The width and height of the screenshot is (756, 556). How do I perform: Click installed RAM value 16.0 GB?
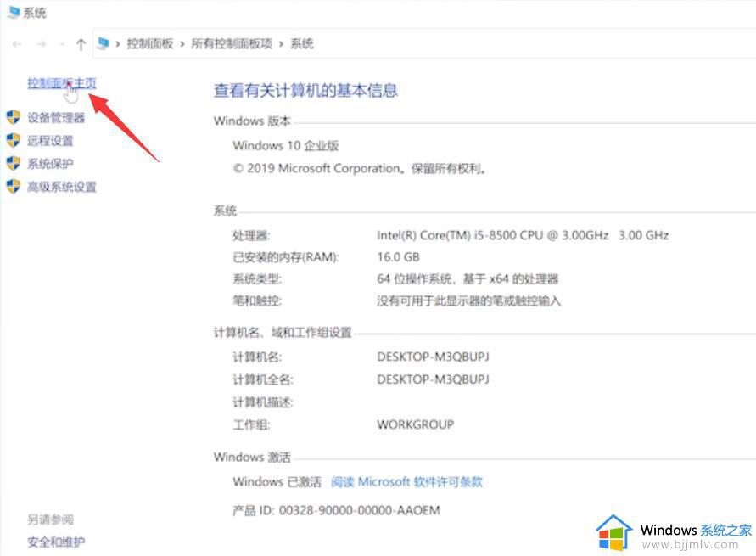coord(398,257)
